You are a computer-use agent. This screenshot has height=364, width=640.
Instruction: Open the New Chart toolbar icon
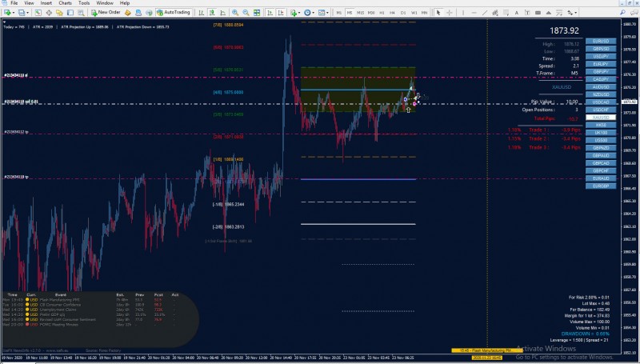[7, 13]
